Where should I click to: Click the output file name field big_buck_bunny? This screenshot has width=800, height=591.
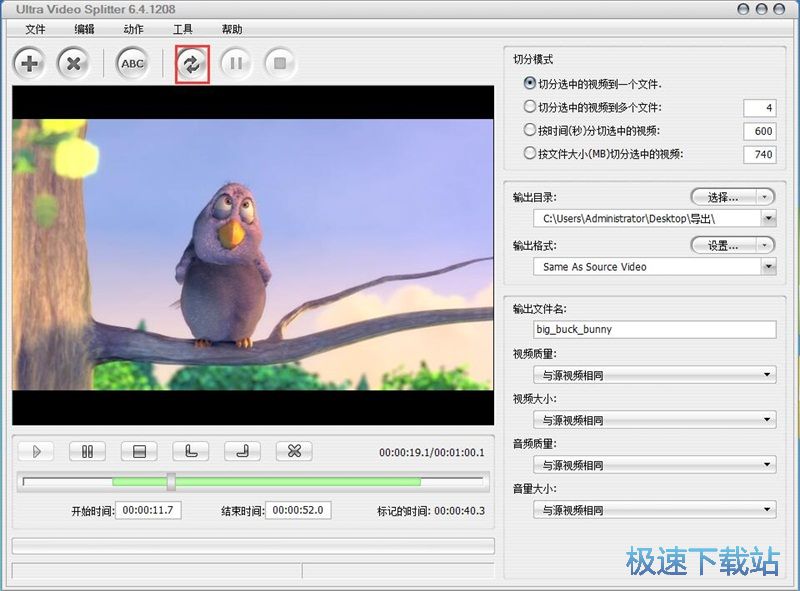click(655, 329)
